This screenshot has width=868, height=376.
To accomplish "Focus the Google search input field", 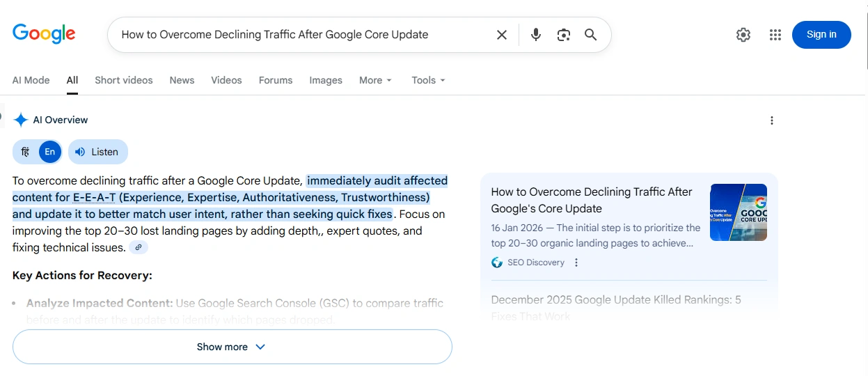I will [x=303, y=35].
